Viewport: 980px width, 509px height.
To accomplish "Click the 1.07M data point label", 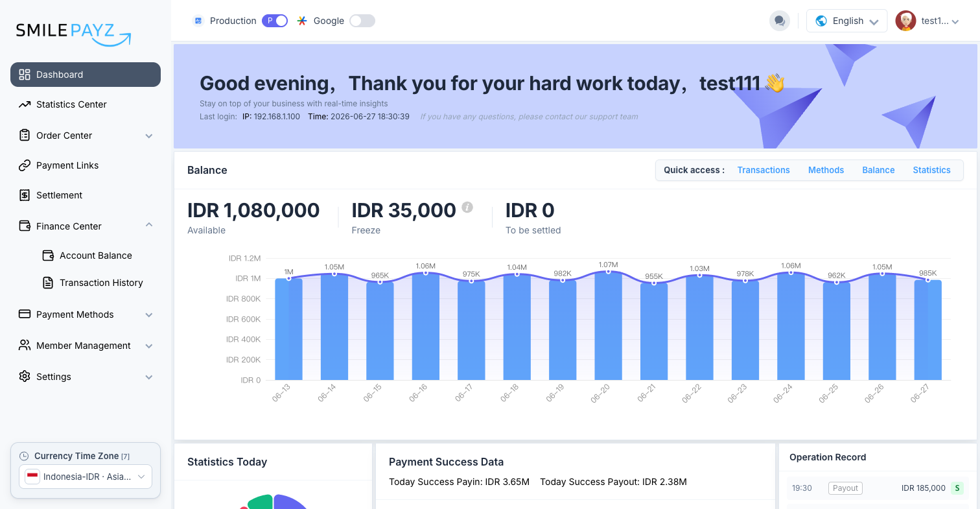I will (x=609, y=265).
